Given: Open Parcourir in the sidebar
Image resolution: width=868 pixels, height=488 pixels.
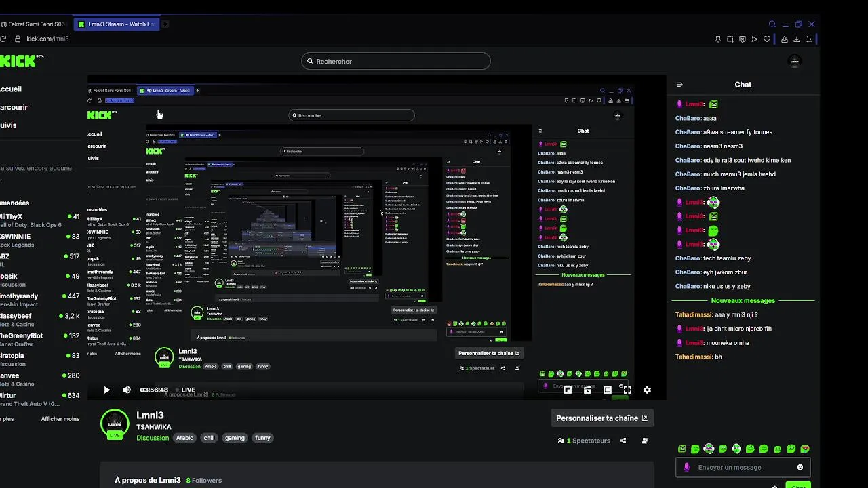Looking at the screenshot, I should (x=14, y=107).
